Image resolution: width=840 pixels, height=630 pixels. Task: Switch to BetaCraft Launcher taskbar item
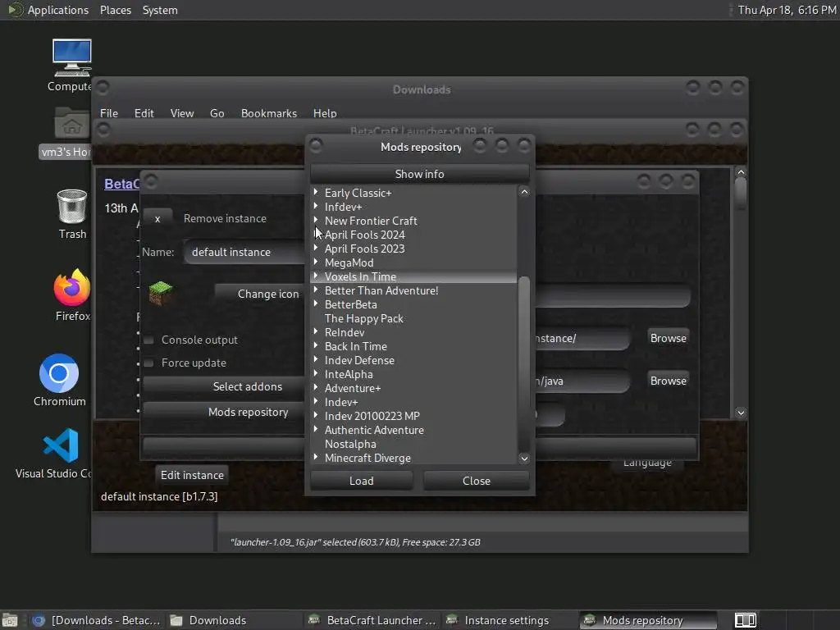point(372,620)
